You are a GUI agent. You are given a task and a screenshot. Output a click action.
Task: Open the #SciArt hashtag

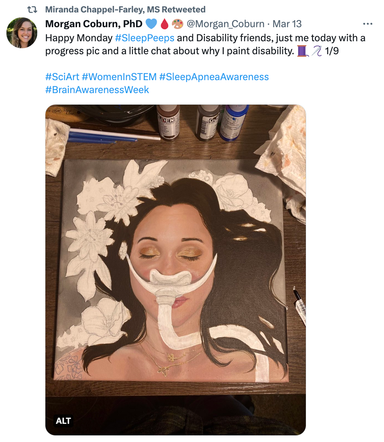pos(62,77)
